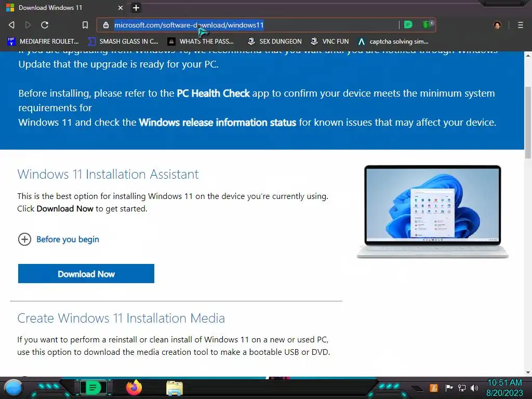Image resolution: width=532 pixels, height=399 pixels.
Task: Open the MEDIAFIRE ROULET... bookmark
Action: click(x=43, y=42)
